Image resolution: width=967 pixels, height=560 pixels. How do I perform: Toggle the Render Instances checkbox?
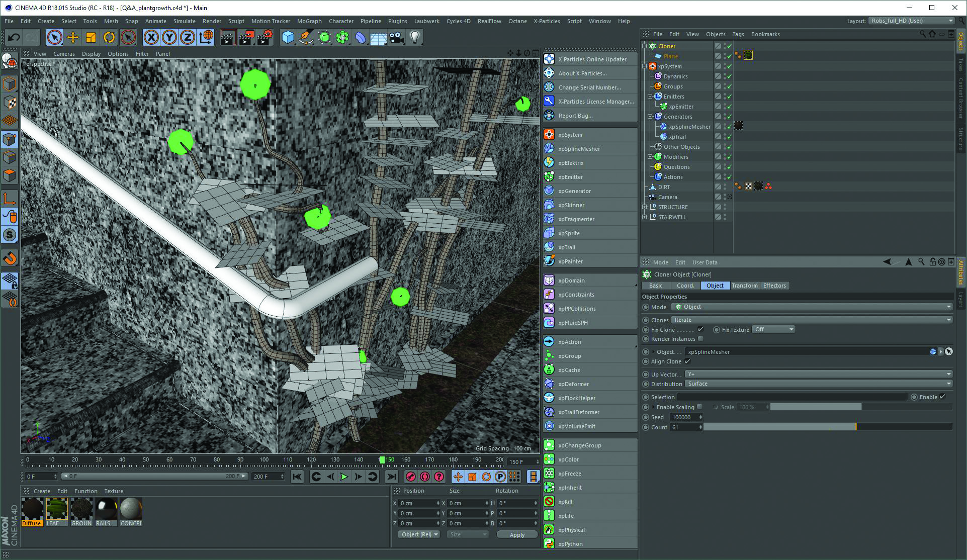pyautogui.click(x=700, y=339)
